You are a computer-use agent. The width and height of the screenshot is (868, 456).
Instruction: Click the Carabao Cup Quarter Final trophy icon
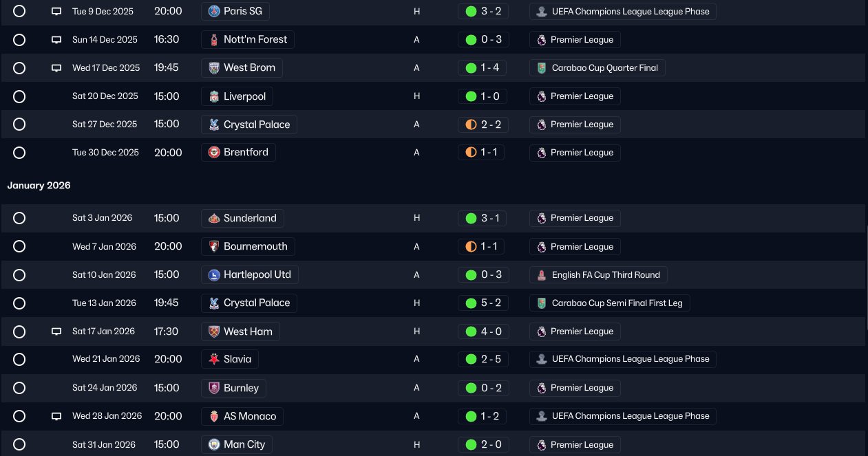tap(542, 68)
